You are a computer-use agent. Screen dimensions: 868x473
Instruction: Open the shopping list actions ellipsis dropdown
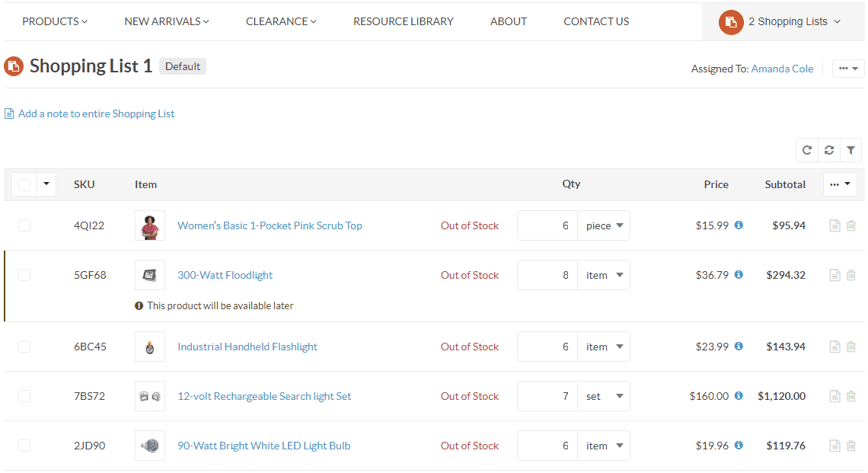848,69
